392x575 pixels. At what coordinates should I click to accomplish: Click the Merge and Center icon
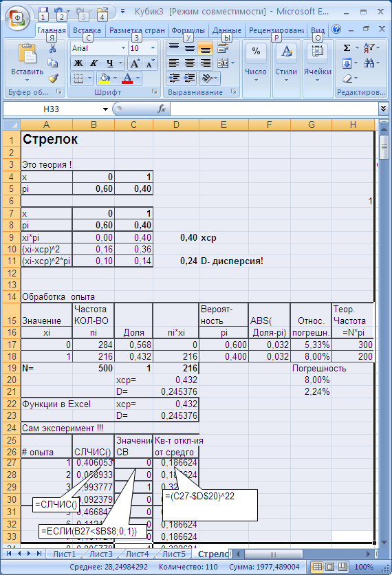click(x=223, y=63)
